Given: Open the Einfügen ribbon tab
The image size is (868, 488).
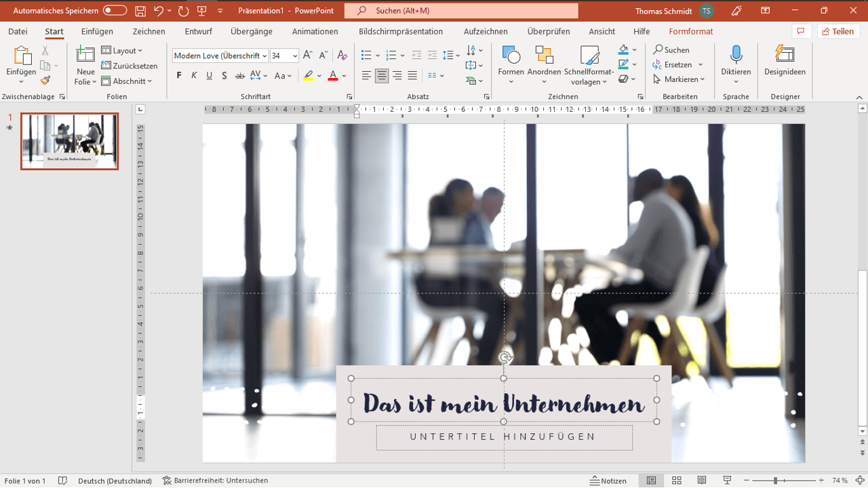Looking at the screenshot, I should click(x=97, y=32).
